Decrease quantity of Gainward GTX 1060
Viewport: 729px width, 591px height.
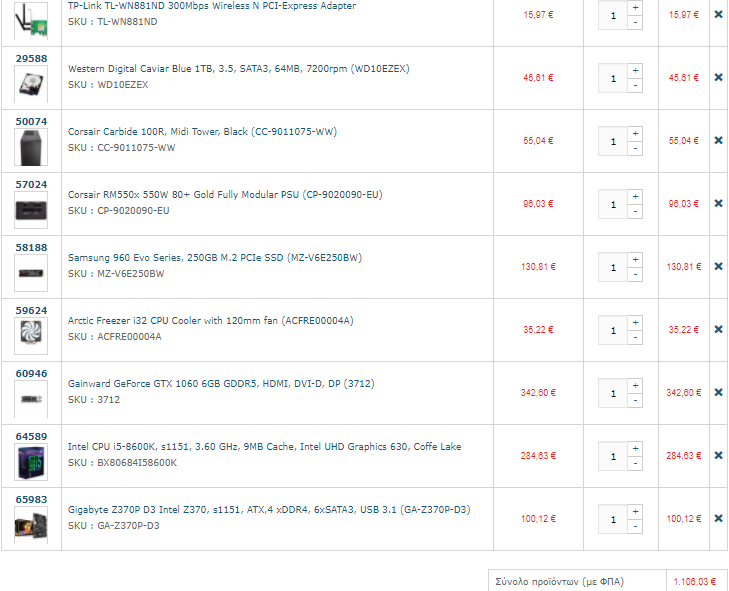point(635,400)
